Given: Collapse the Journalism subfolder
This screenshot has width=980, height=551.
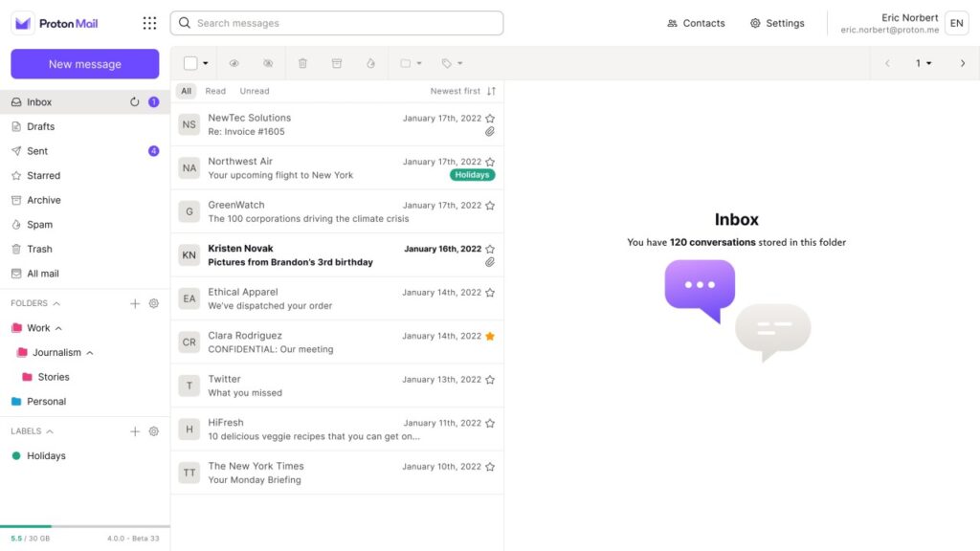Looking at the screenshot, I should click(x=90, y=353).
